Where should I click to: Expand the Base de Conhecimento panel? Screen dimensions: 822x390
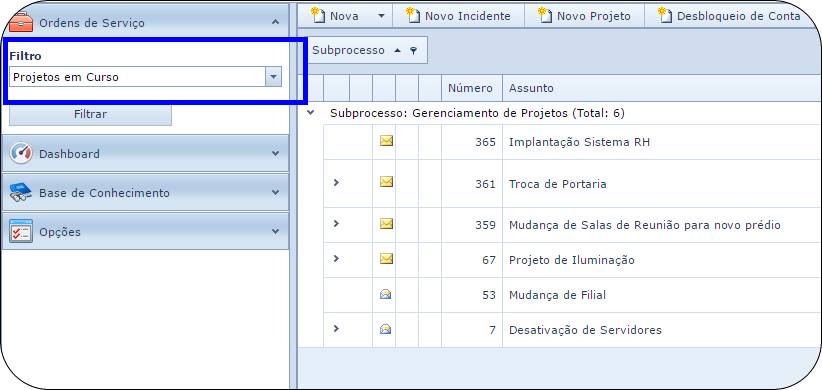click(275, 192)
